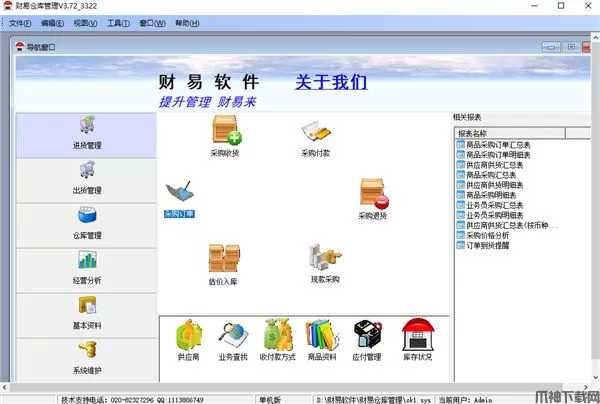600x404 pixels.
Task: Open the 仓库管理 sidebar section
Action: pyautogui.click(x=86, y=226)
